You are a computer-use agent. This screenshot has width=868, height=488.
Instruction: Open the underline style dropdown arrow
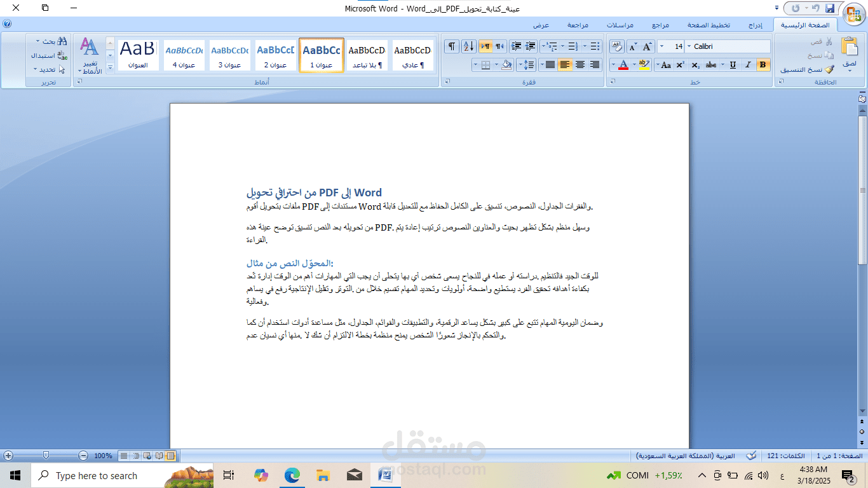tap(722, 65)
